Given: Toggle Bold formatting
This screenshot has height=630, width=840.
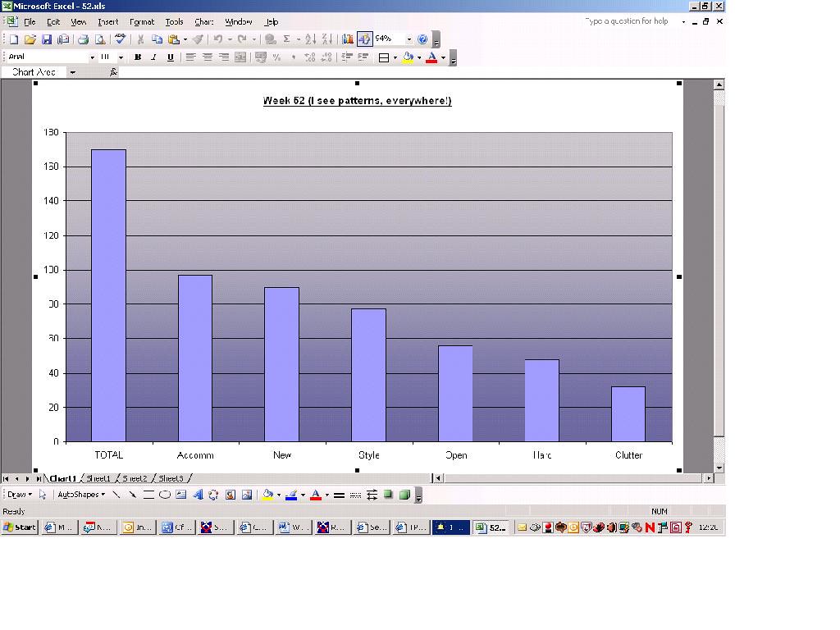Looking at the screenshot, I should (x=138, y=57).
